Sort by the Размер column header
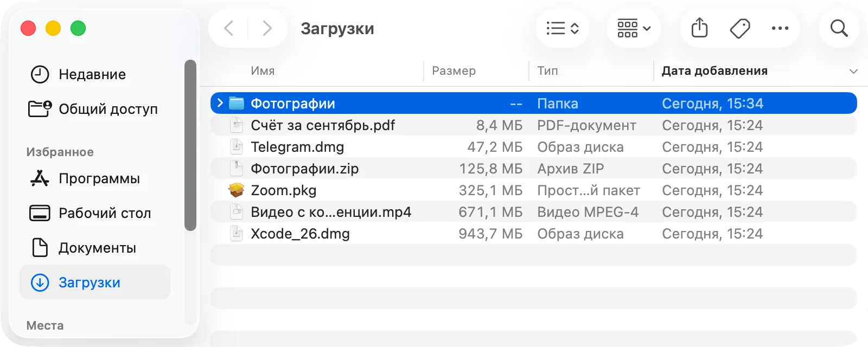 pos(454,70)
